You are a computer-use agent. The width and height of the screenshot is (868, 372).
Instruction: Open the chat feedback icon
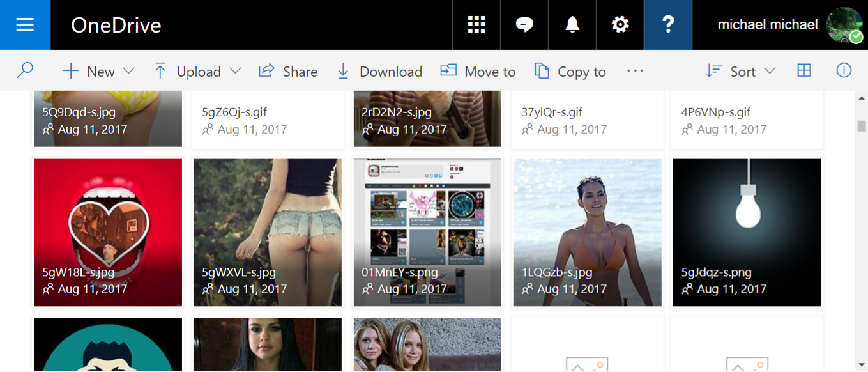[524, 25]
